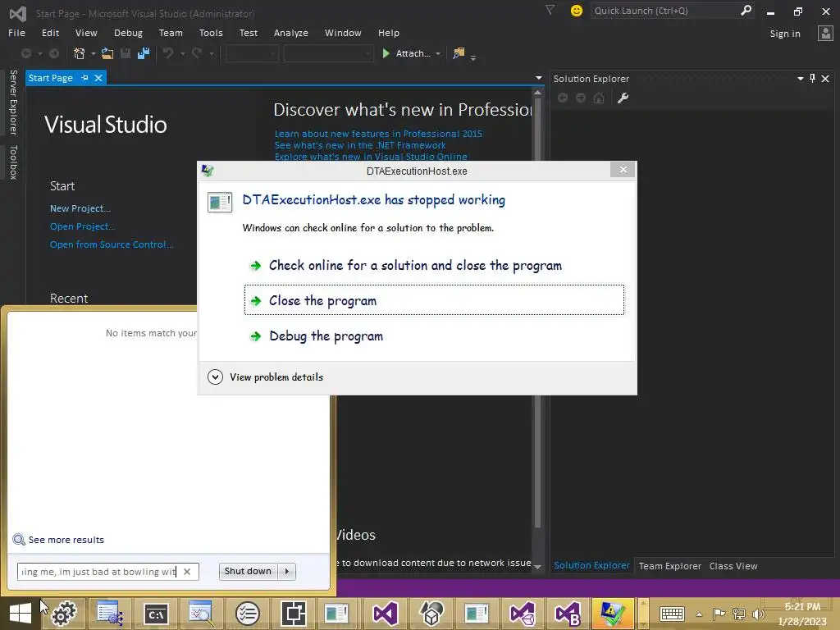840x630 pixels.
Task: Click the Start menu search text field
Action: pos(99,572)
